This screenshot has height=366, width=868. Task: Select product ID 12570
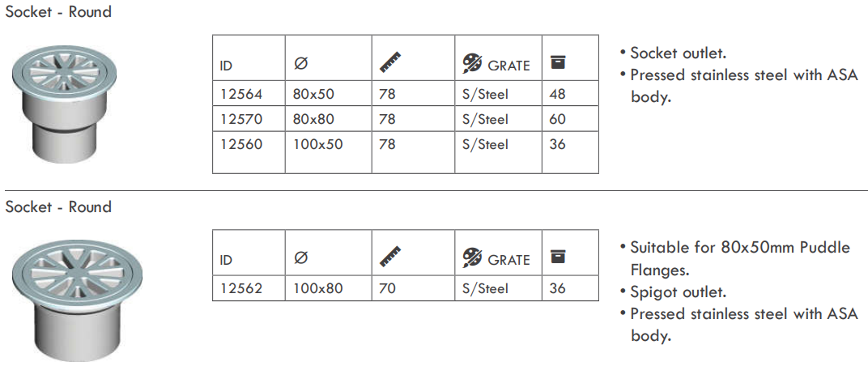coord(241,119)
